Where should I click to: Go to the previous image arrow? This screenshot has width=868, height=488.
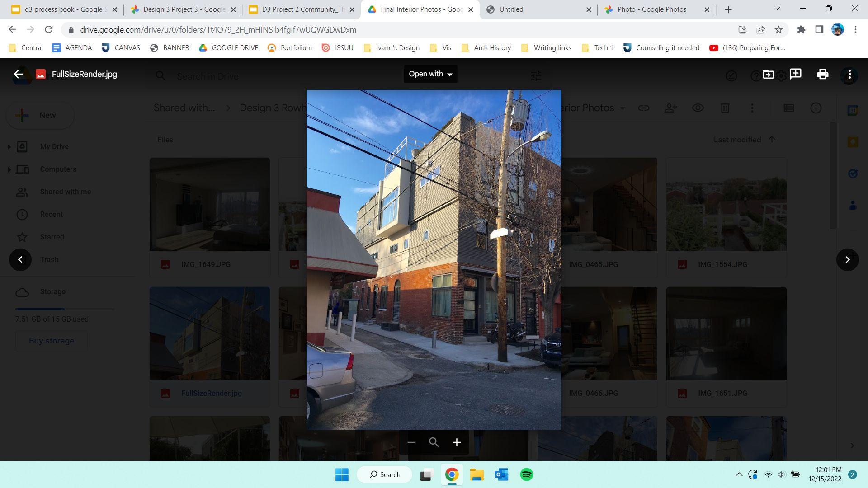tap(20, 259)
